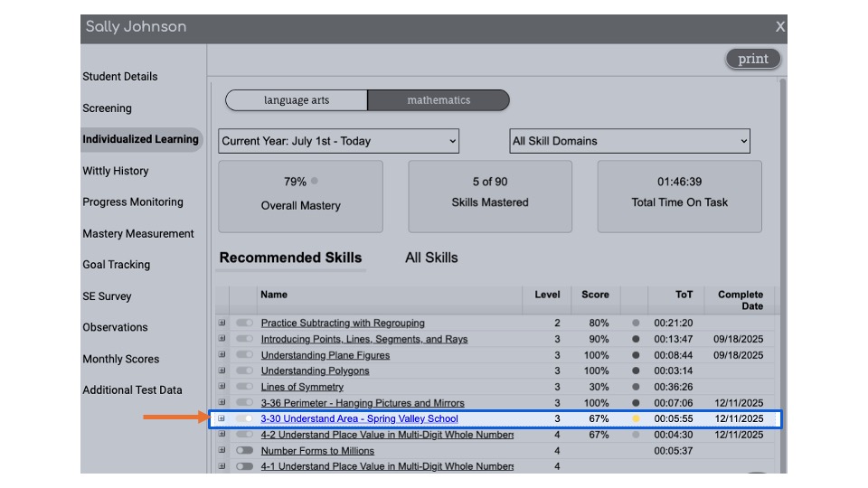Open the Number Forms to Millions link
Image resolution: width=868 pixels, height=488 pixels.
(x=317, y=451)
